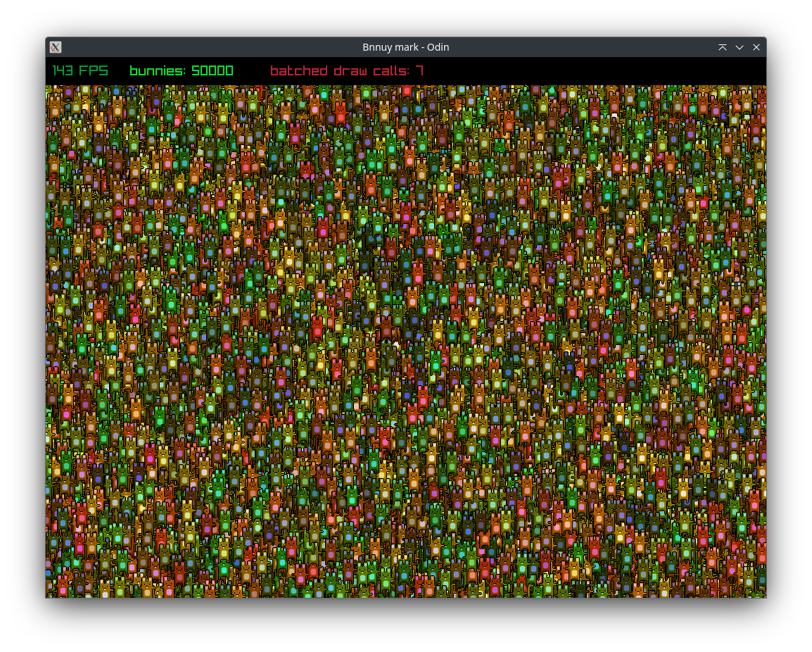Click the "Bnnuy mark - Odin" title text
This screenshot has height=652, width=812.
[405, 47]
